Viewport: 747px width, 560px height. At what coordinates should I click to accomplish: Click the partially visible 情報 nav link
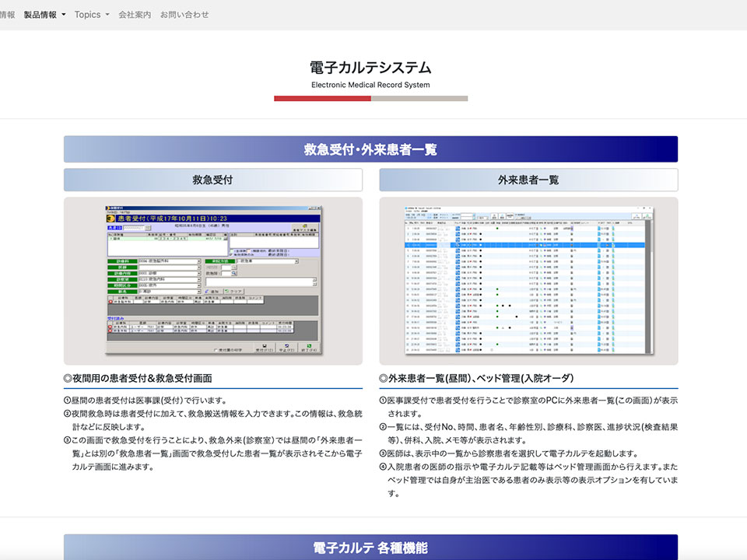[7, 15]
